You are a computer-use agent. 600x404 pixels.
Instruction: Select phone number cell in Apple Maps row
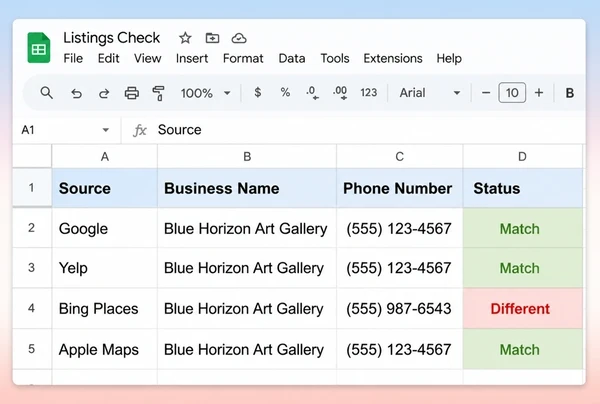(x=399, y=349)
